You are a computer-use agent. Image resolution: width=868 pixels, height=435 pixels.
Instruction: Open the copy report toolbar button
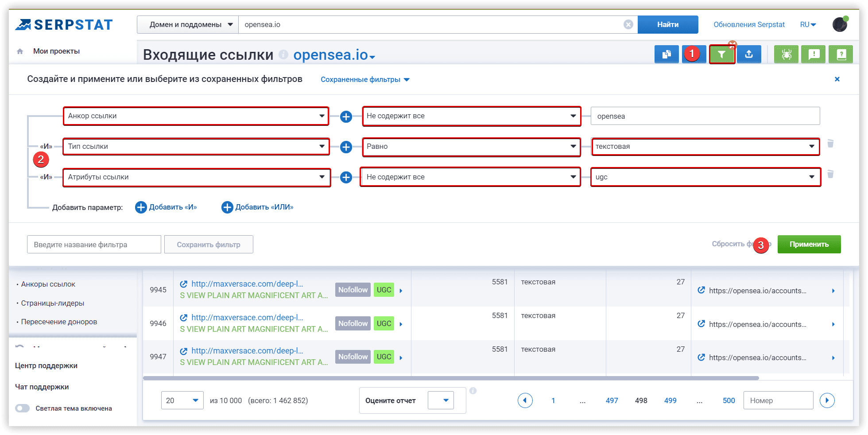tap(666, 54)
